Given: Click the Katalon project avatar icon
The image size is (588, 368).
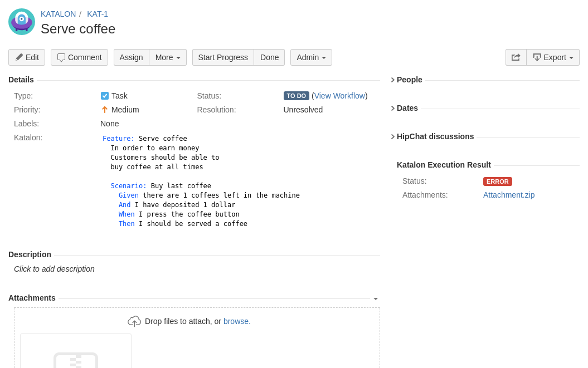Looking at the screenshot, I should pyautogui.click(x=22, y=22).
